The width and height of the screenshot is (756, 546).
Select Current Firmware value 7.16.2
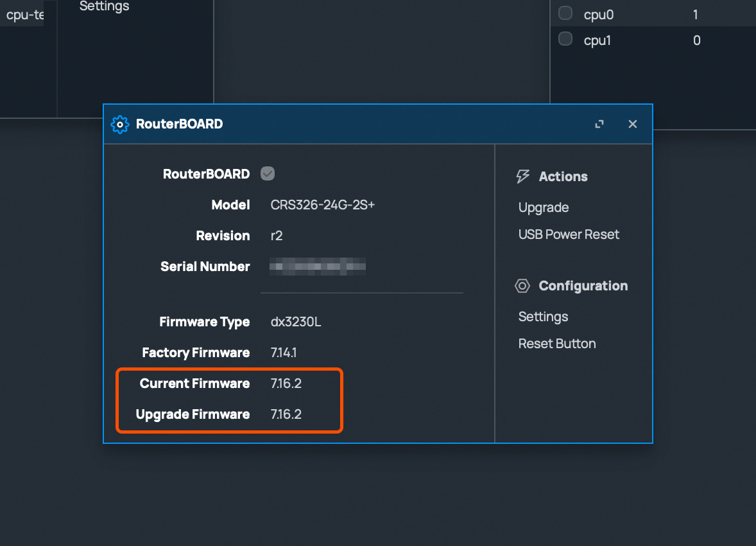click(x=286, y=383)
